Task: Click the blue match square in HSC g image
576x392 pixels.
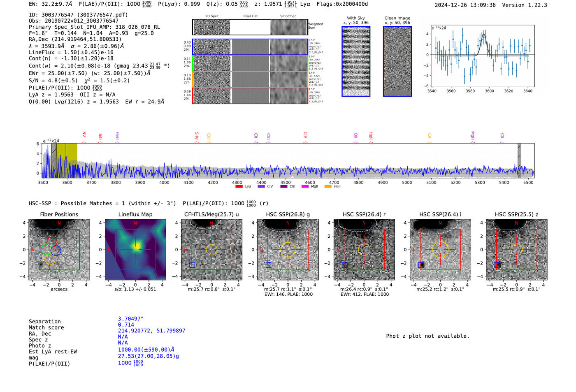Action: coord(269,265)
